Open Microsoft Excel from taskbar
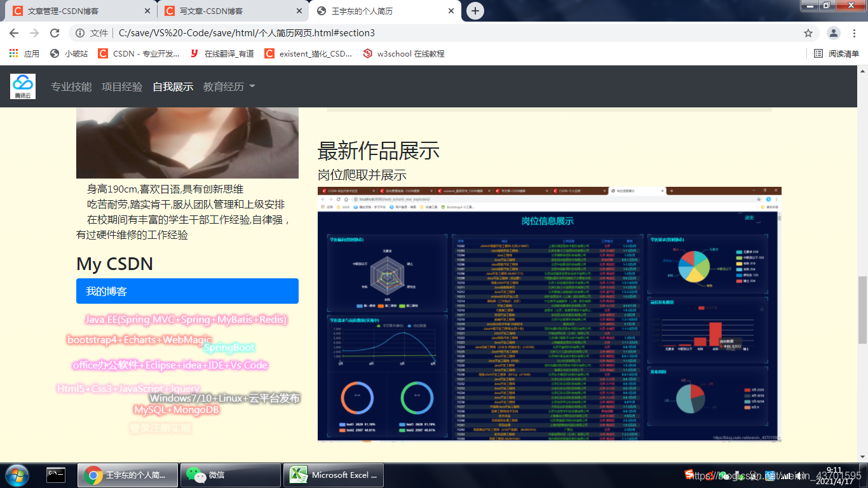This screenshot has height=488, width=868. click(x=333, y=475)
